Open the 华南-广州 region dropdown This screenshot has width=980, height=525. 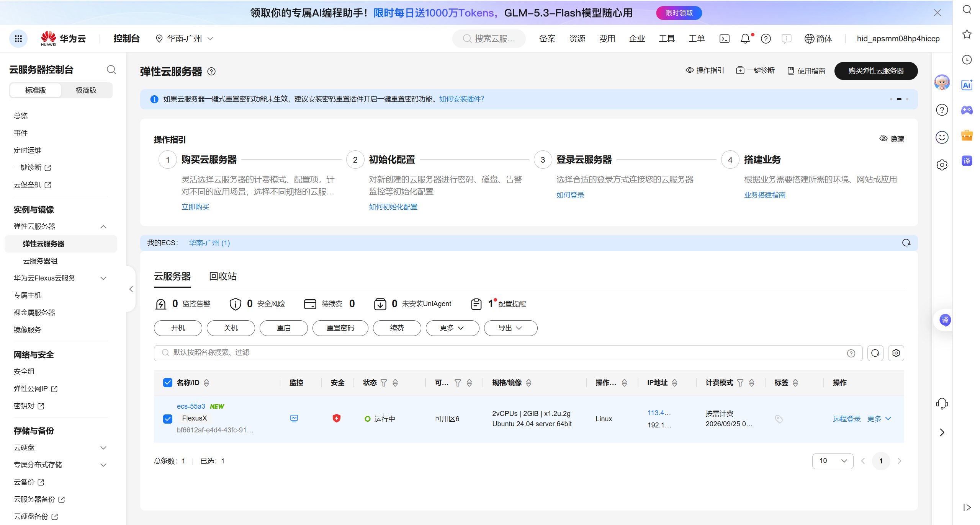coord(184,39)
